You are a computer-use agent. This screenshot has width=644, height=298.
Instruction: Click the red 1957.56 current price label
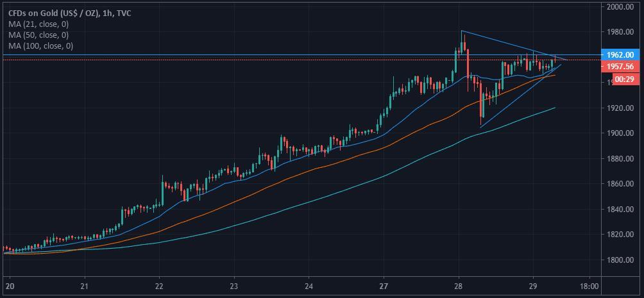click(620, 67)
